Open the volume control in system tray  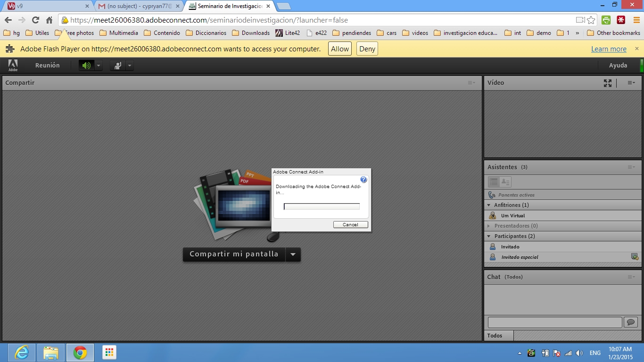click(579, 353)
